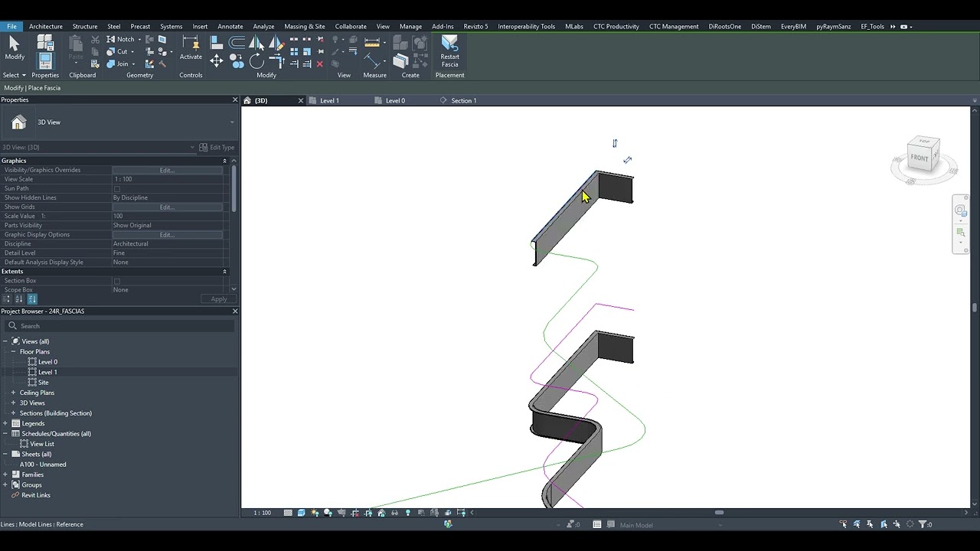Open the Notch geometry dropdown
Image resolution: width=980 pixels, height=551 pixels.
pos(139,39)
